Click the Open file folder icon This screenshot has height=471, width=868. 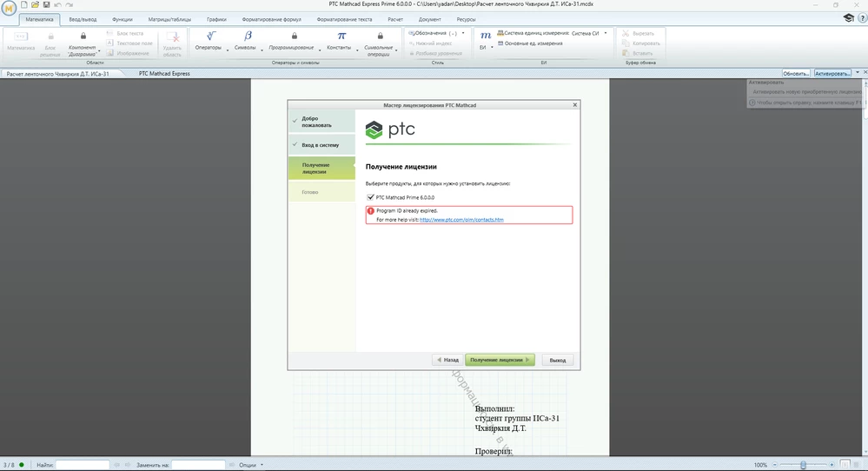click(35, 4)
